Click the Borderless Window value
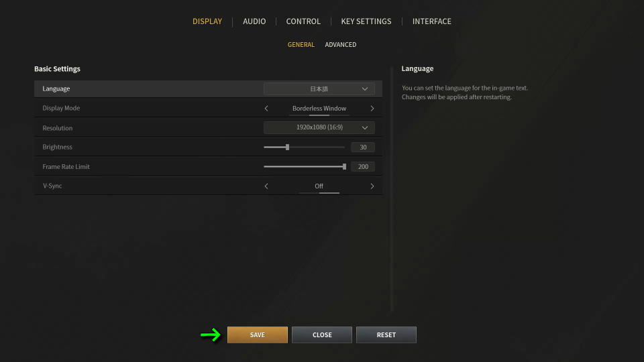The width and height of the screenshot is (644, 362). click(x=319, y=109)
